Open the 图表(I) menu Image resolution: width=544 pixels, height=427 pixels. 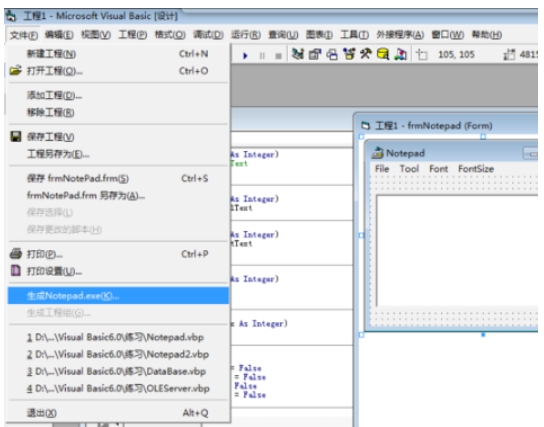click(319, 35)
